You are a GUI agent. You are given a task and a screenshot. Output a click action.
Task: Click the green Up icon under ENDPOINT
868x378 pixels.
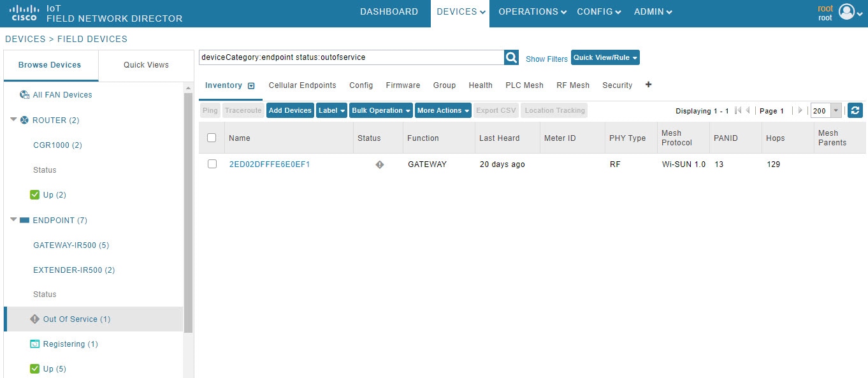35,369
